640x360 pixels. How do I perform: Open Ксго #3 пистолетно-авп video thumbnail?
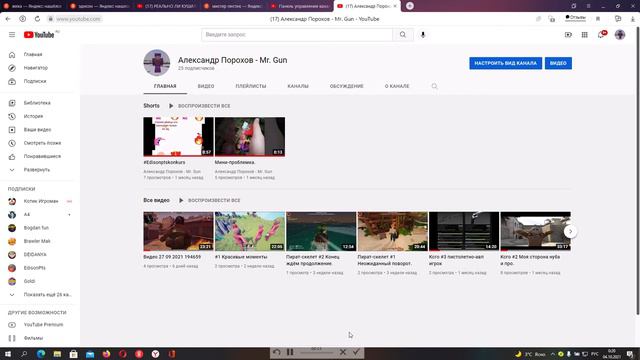click(464, 231)
